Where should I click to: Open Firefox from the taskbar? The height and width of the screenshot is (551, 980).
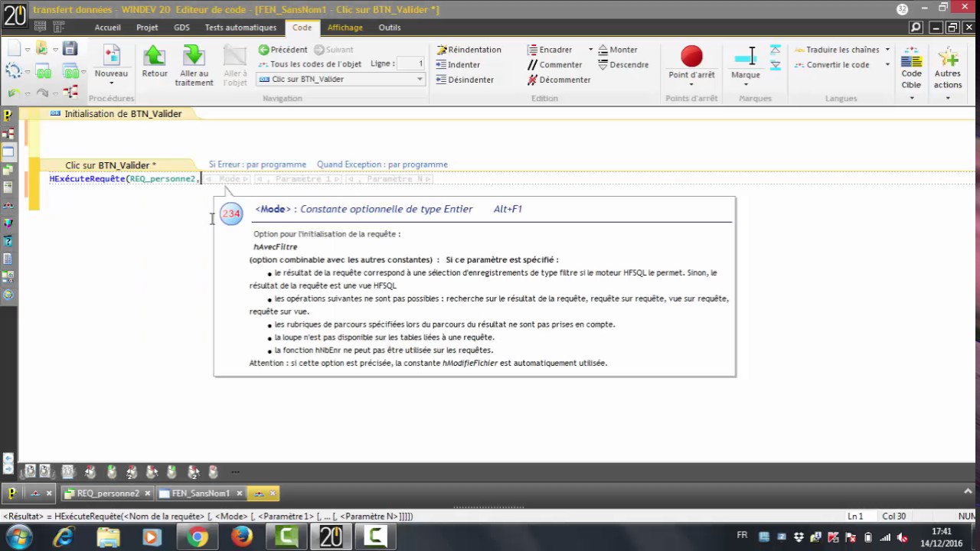242,536
